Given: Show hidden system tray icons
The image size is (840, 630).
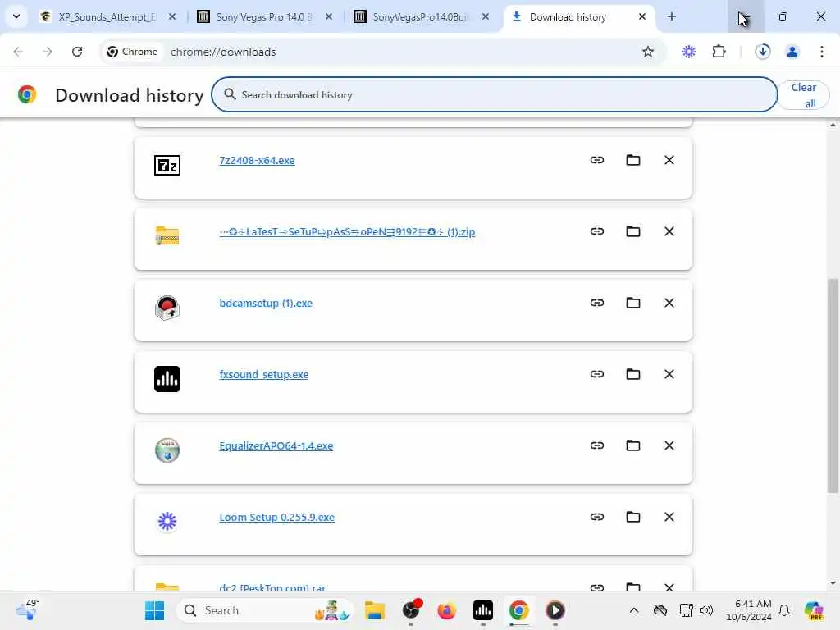Looking at the screenshot, I should point(634,610).
